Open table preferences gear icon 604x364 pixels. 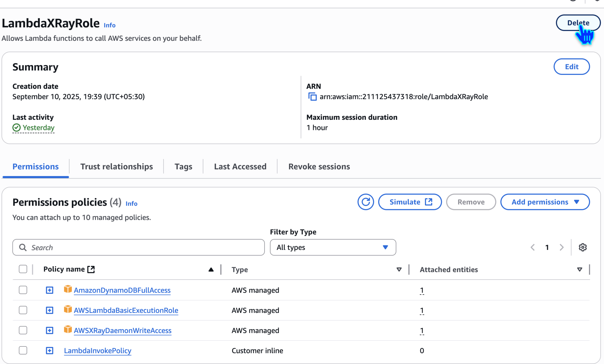coord(582,247)
